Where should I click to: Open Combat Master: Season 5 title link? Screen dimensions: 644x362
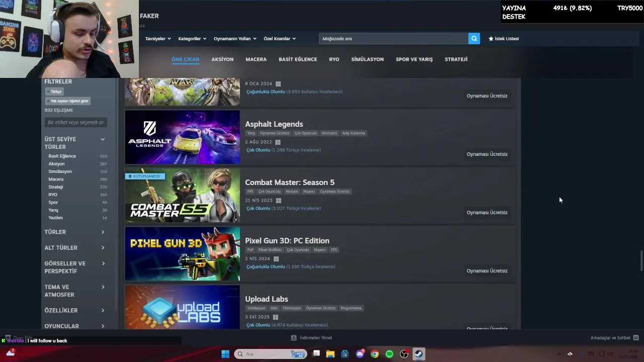[x=290, y=183]
